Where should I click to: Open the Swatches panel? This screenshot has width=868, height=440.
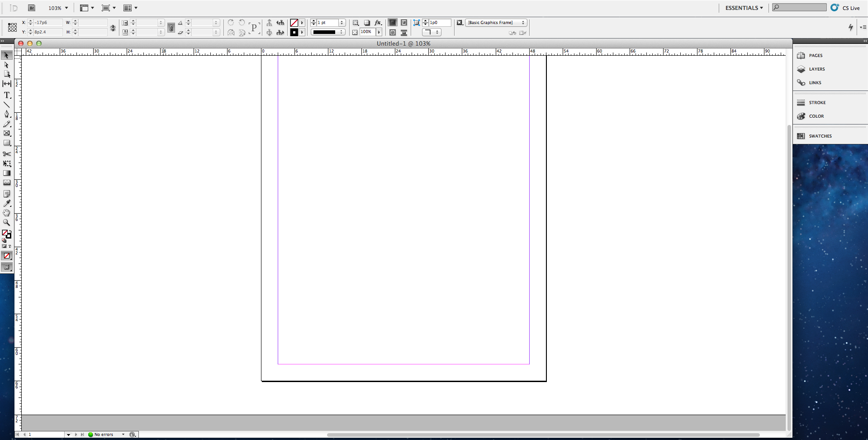click(x=820, y=136)
